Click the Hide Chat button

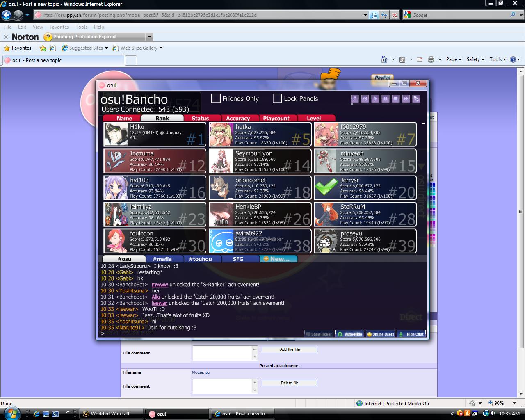click(x=411, y=334)
